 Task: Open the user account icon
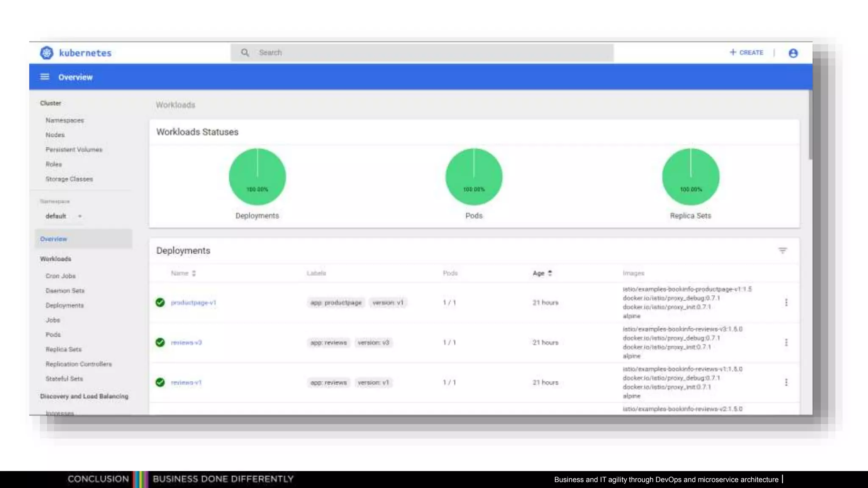coord(793,53)
